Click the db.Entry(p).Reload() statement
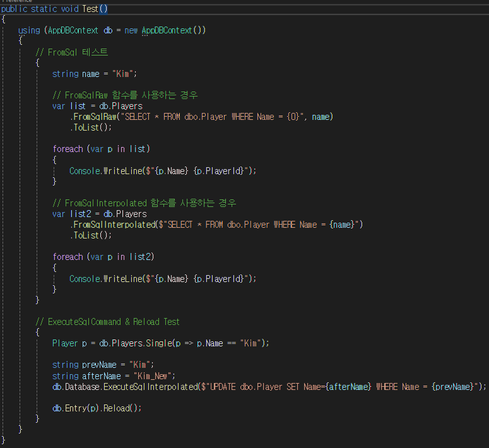Viewport: 489px width, 448px height. 97,408
